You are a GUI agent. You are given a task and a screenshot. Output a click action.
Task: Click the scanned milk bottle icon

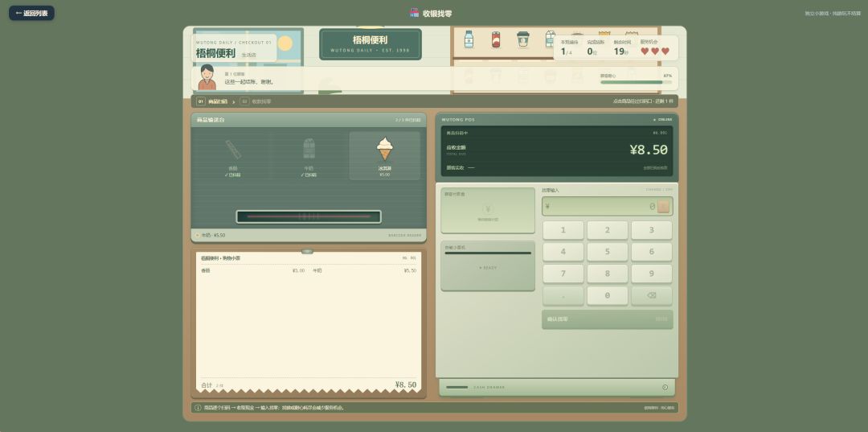coord(309,149)
